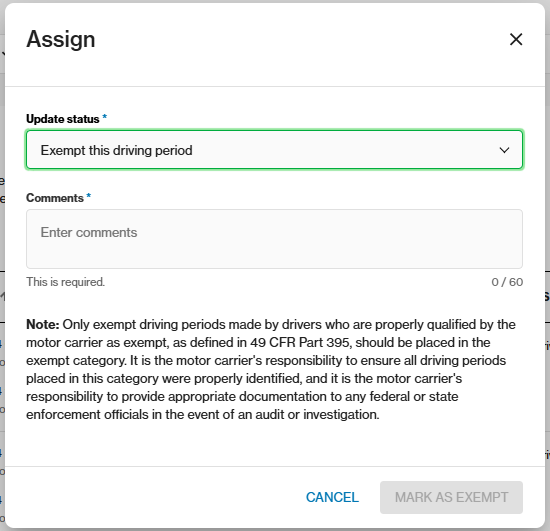Click the 'This is required.' helper text
Screen dimensions: 550x531
66,282
